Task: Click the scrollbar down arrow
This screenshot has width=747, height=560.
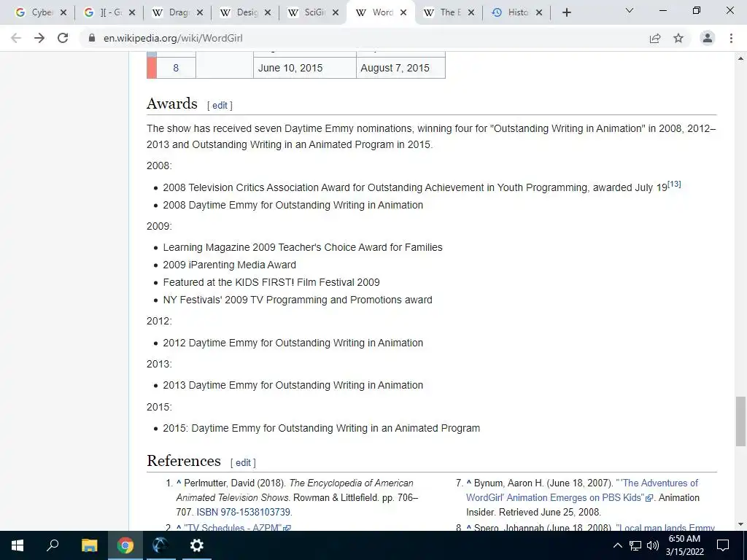Action: [x=740, y=524]
